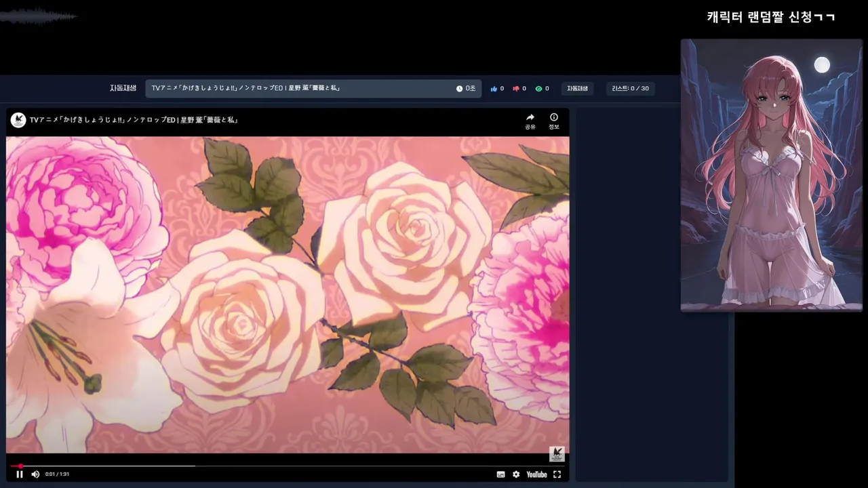Click the green eye views icon
The height and width of the screenshot is (488, 868).
pos(538,89)
